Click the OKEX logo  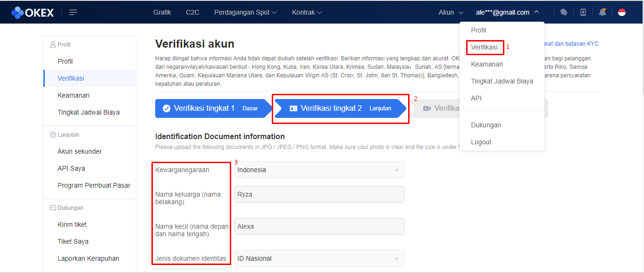point(33,12)
